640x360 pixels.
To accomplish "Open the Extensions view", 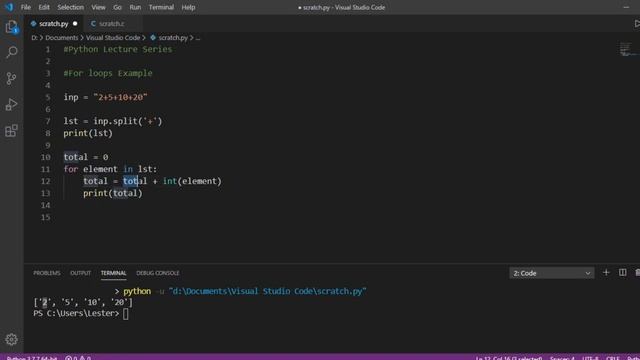I will 11,131.
